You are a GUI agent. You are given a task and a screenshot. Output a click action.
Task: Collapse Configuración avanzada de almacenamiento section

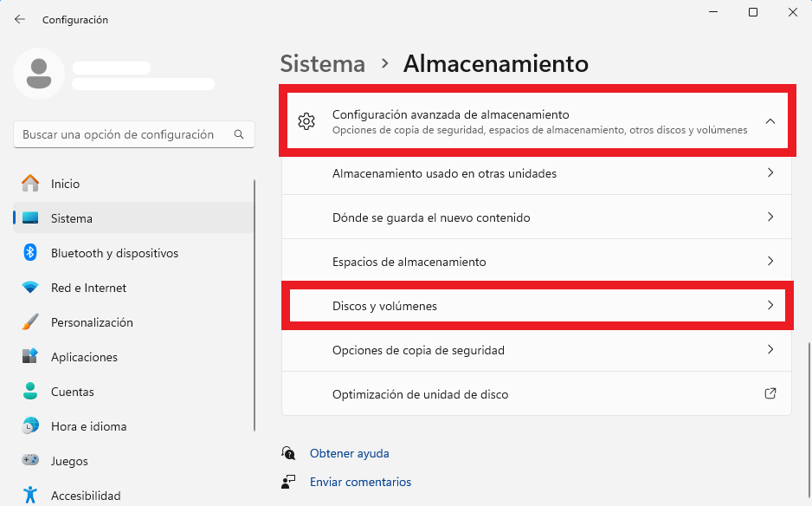click(770, 120)
